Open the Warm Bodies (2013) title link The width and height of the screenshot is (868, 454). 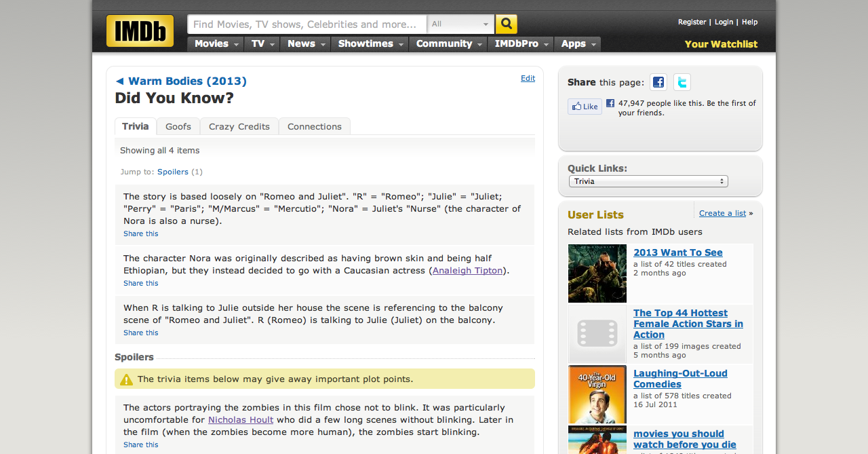187,81
